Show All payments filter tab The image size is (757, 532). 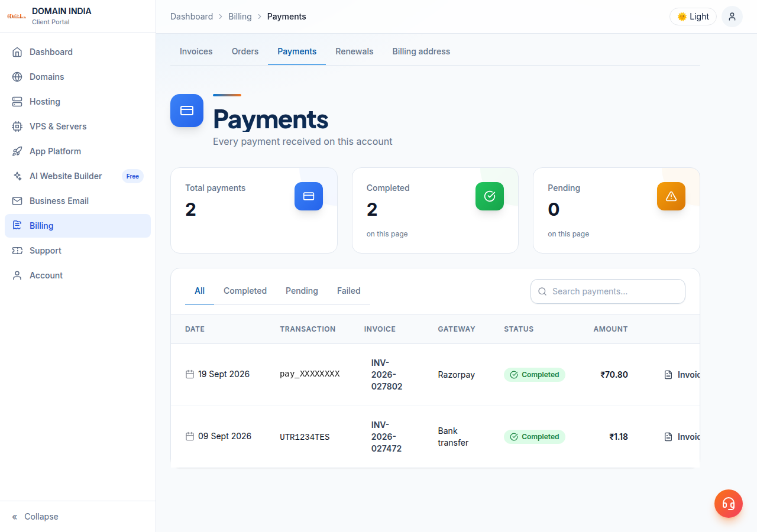[199, 291]
